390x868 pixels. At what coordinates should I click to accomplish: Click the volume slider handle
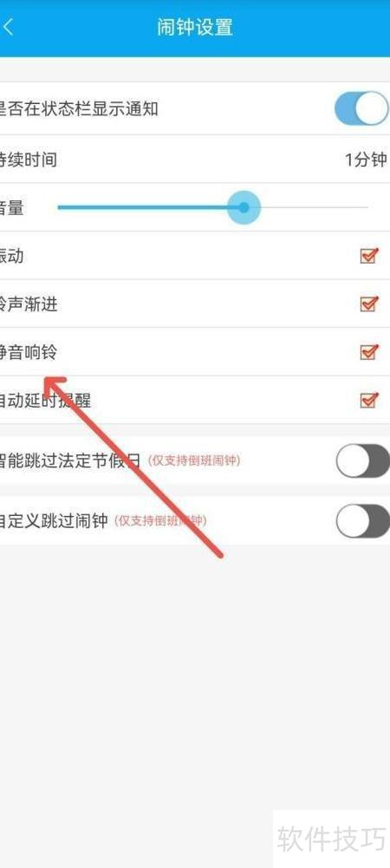click(x=244, y=207)
